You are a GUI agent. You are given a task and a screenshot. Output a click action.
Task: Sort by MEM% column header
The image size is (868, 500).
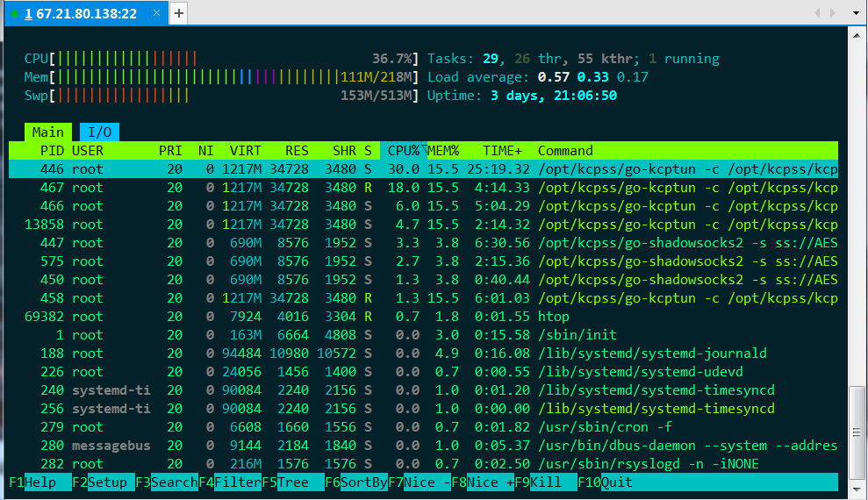click(x=443, y=151)
